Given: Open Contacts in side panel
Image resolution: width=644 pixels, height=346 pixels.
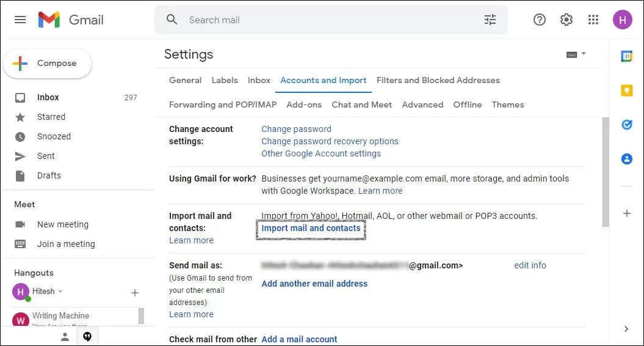Looking at the screenshot, I should pos(626,159).
